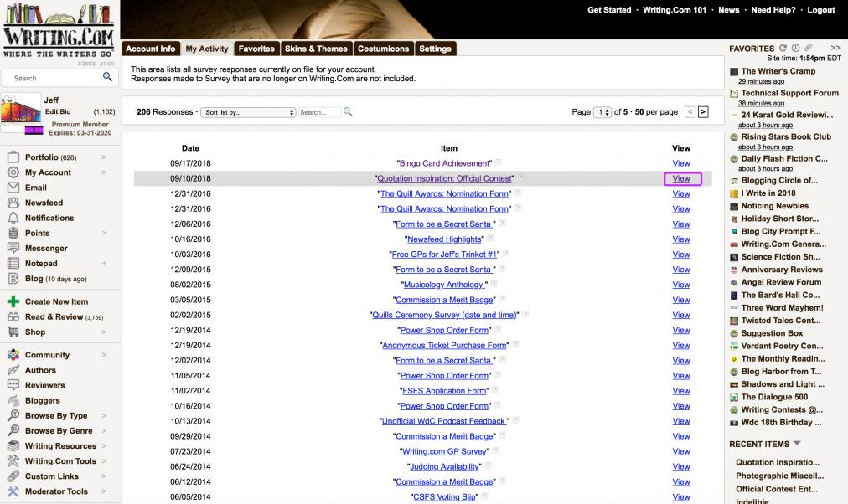The image size is (848, 504).
Task: Click the Blog icon in the sidebar
Action: click(x=13, y=279)
